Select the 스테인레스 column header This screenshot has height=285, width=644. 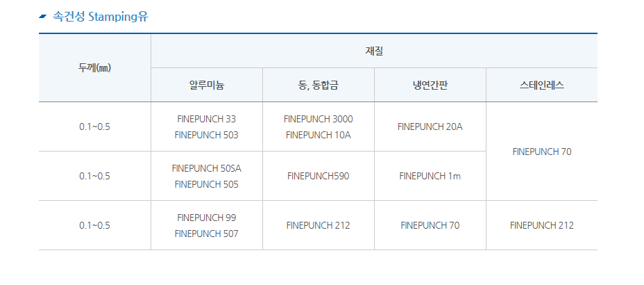coord(542,85)
